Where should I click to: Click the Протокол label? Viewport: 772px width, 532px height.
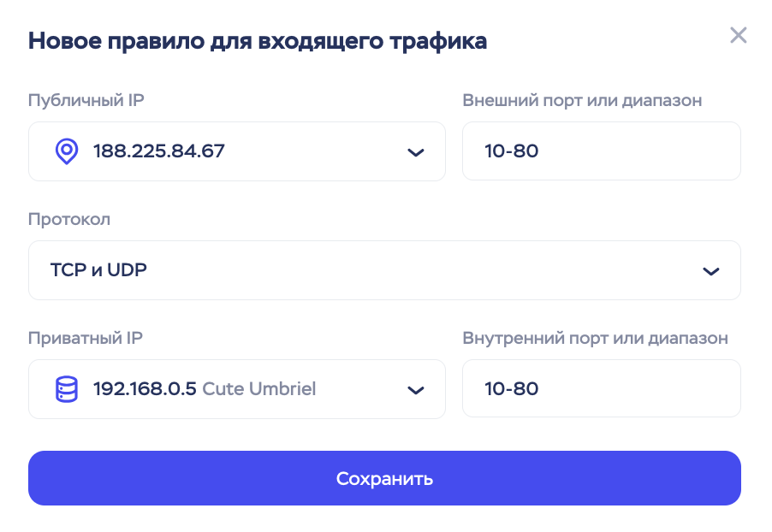click(x=69, y=219)
